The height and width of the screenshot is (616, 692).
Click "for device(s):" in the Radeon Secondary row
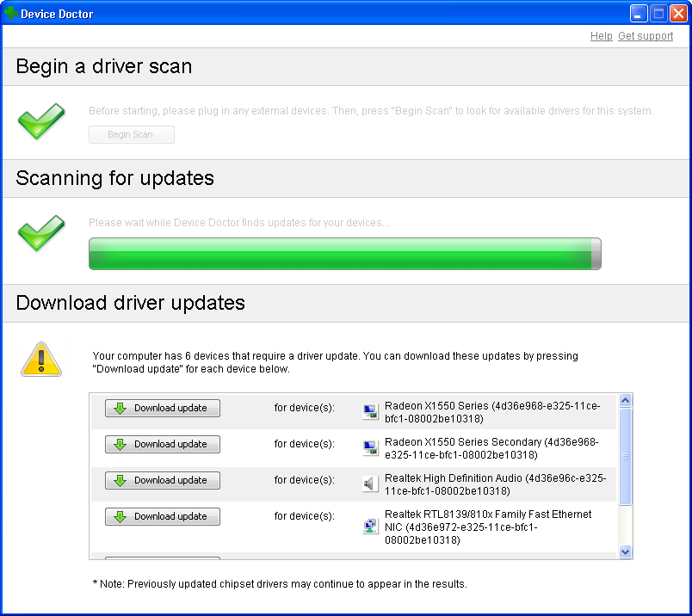click(305, 443)
